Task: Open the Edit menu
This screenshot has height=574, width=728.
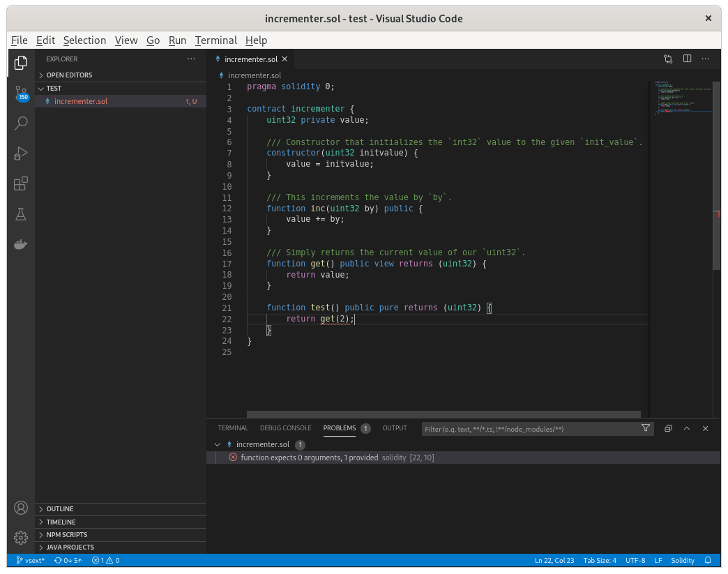Action: pyautogui.click(x=45, y=40)
